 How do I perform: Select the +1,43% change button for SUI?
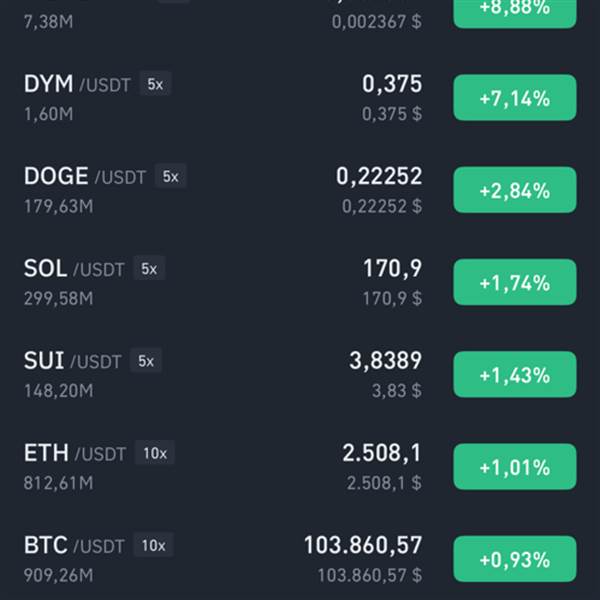coord(515,375)
